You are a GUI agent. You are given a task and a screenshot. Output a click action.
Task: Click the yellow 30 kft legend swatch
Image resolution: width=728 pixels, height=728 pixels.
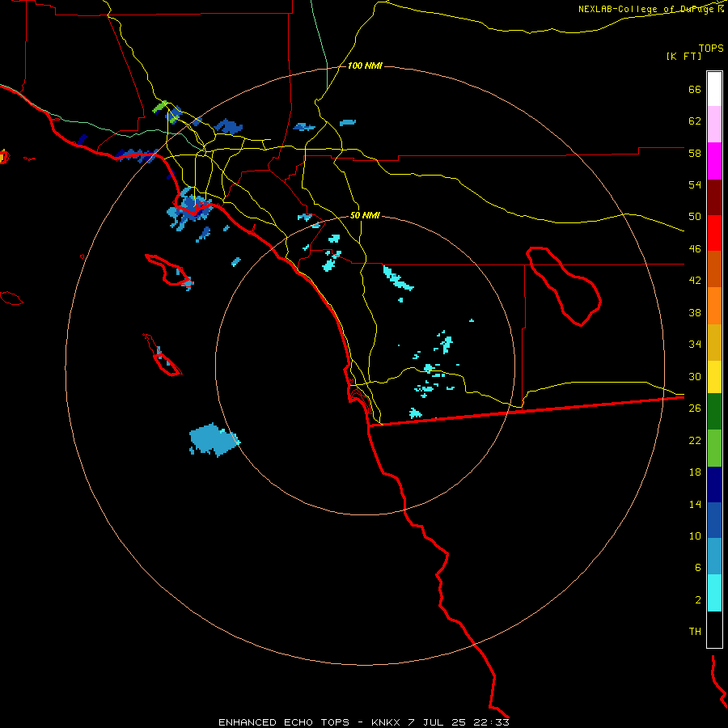pos(714,376)
